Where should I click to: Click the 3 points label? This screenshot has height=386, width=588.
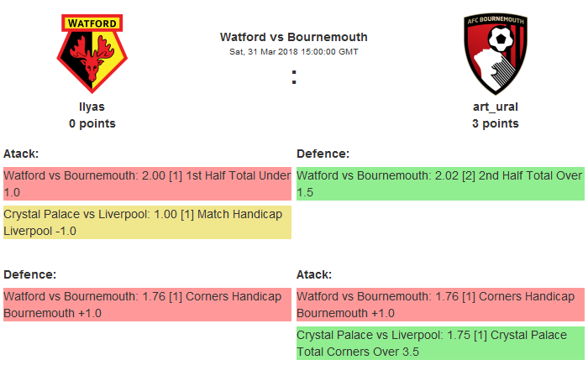click(495, 123)
